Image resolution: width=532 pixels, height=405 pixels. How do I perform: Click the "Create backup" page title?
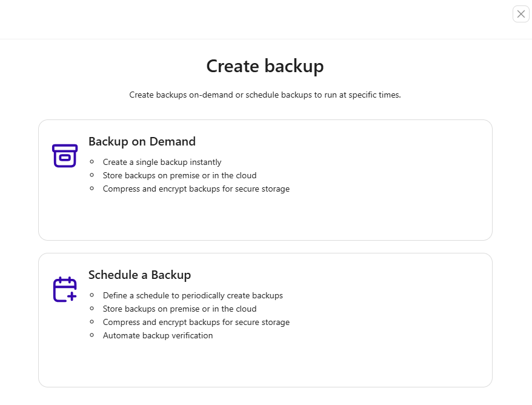[265, 66]
